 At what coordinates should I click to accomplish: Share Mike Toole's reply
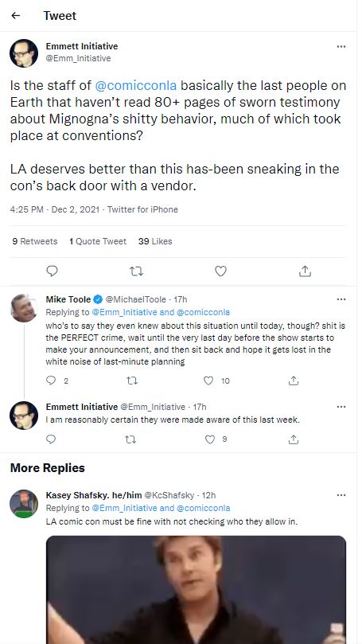click(293, 381)
